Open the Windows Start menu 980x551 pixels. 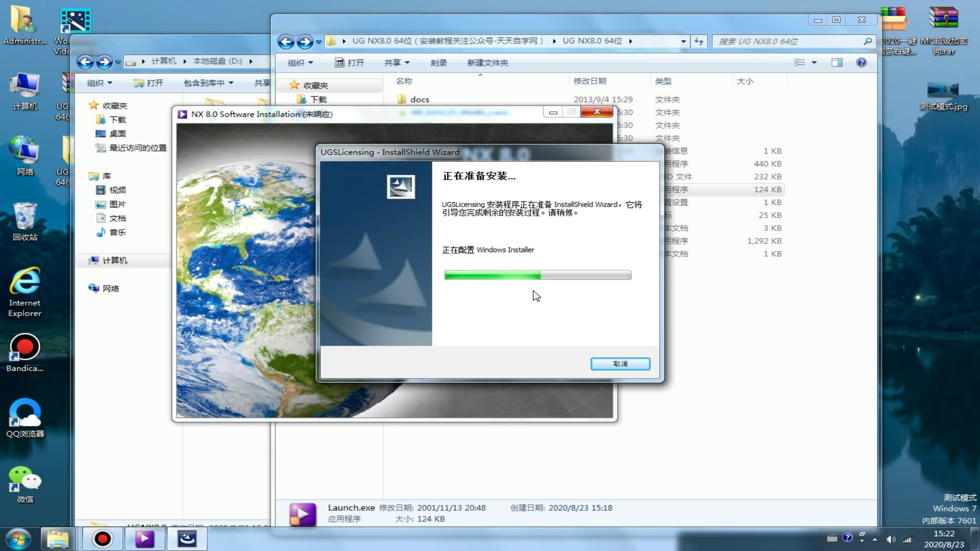pyautogui.click(x=18, y=539)
